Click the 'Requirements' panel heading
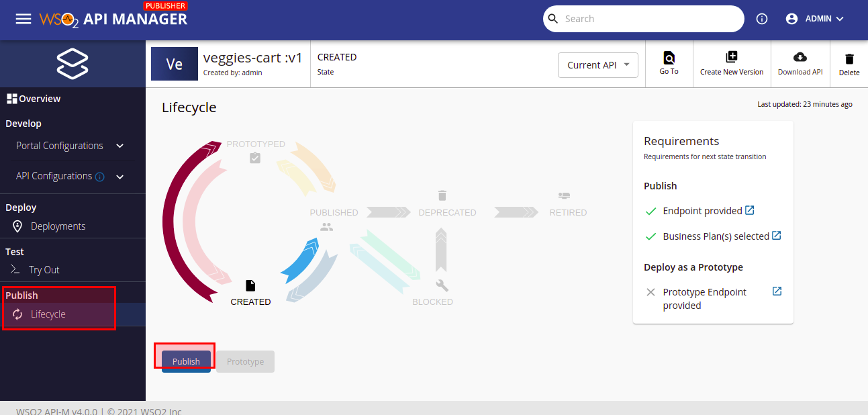Viewport: 868px width, 415px height. 681,141
